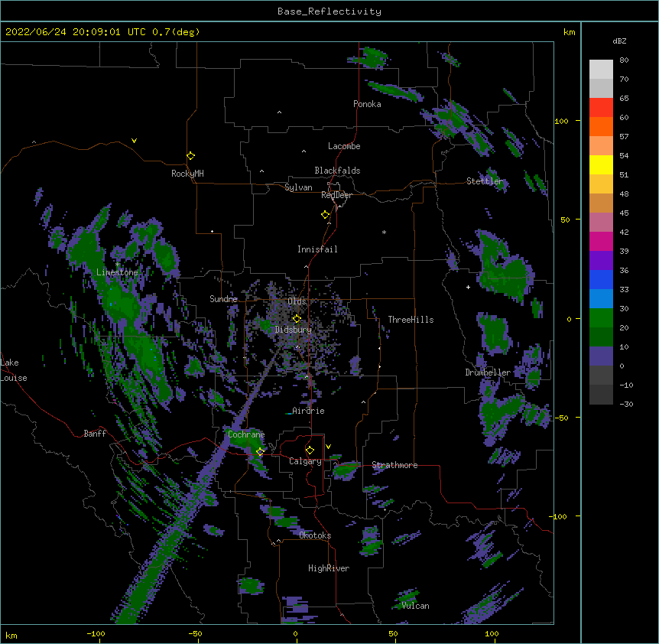
Task: Click the Olds city label
Action: click(x=297, y=301)
